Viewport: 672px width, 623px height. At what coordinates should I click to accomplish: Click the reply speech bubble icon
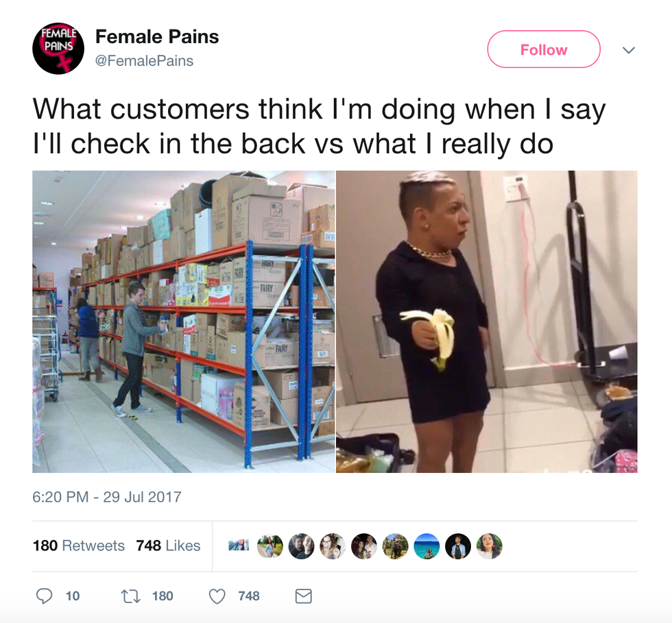point(44,596)
